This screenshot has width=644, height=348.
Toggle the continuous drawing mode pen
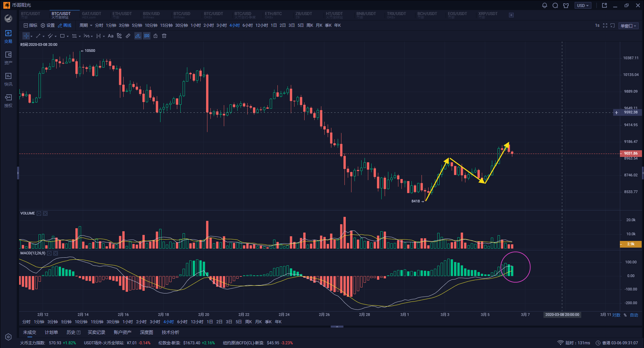[x=138, y=36]
